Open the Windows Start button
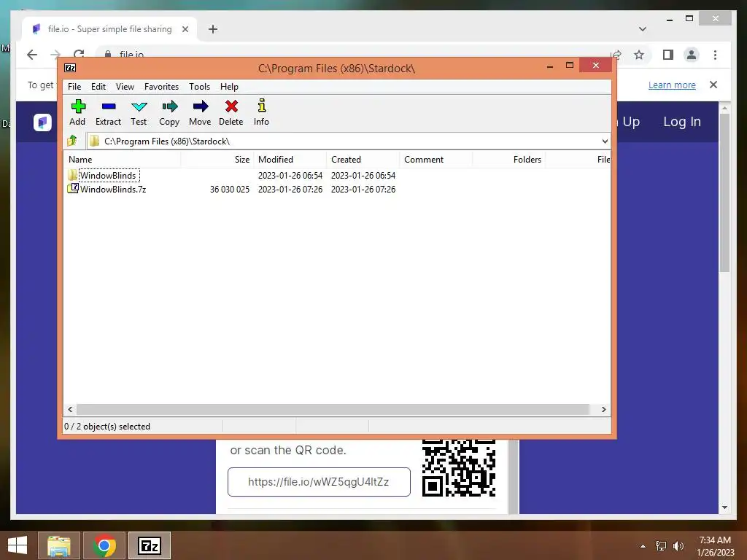The width and height of the screenshot is (747, 560). [x=18, y=545]
